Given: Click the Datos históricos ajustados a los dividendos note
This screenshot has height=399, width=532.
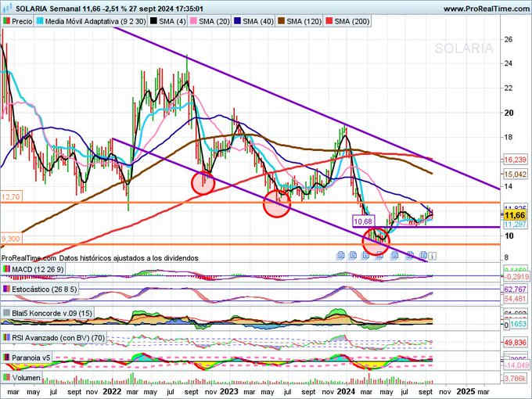Looking at the screenshot, I should (128, 258).
